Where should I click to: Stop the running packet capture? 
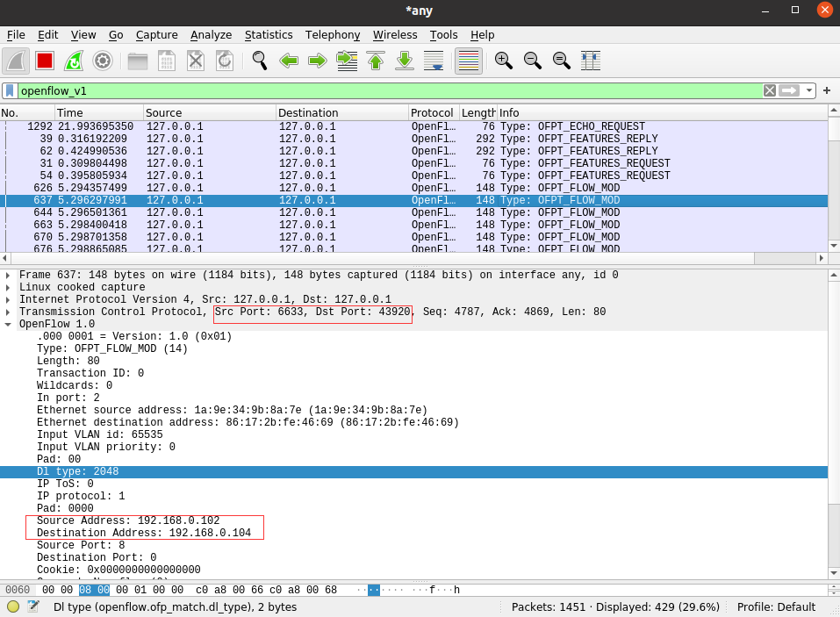click(45, 61)
